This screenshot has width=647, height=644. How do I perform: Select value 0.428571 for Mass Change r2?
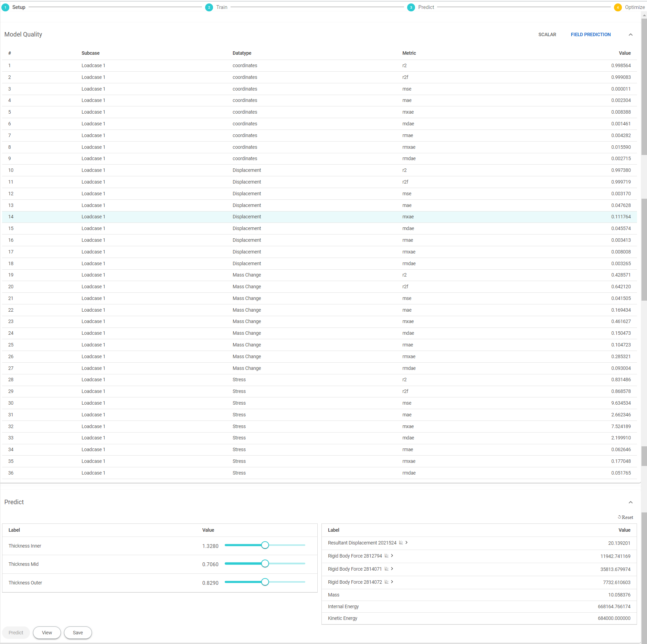[x=621, y=275]
